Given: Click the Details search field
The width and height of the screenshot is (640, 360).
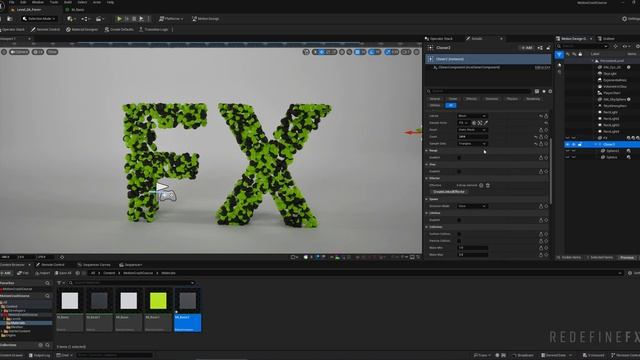Looking at the screenshot, I should [x=480, y=91].
